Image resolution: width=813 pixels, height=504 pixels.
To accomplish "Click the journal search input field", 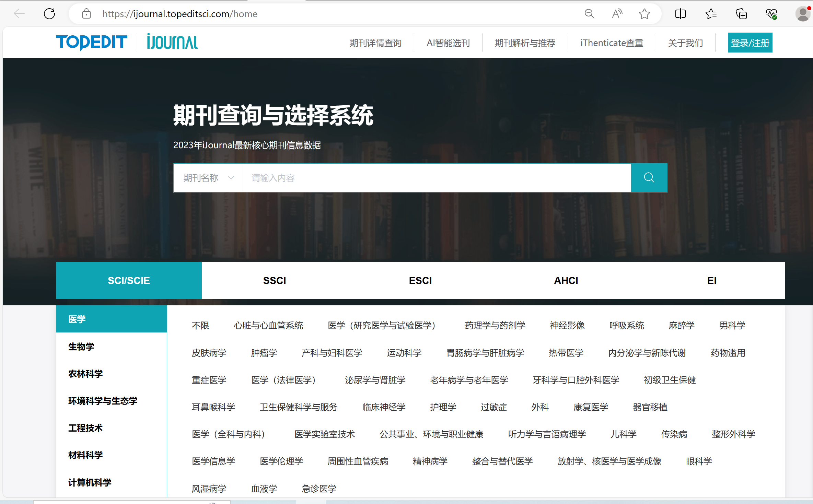I will point(436,178).
